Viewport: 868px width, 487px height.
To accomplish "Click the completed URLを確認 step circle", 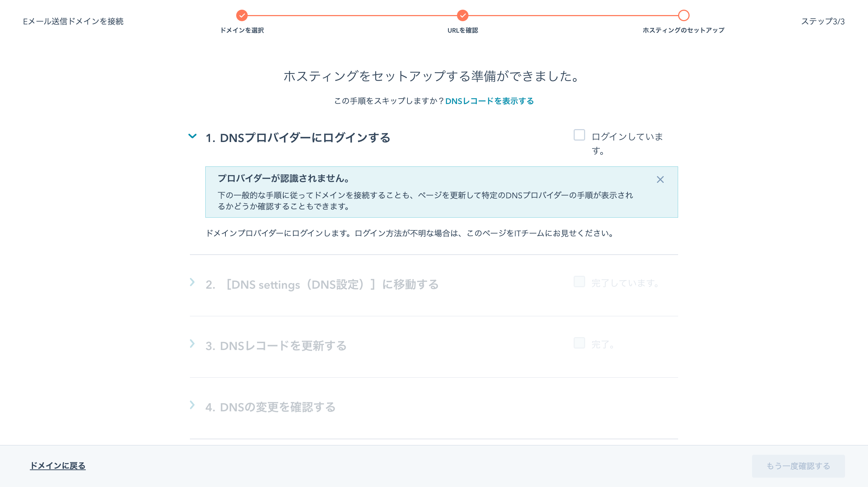I will pos(463,15).
